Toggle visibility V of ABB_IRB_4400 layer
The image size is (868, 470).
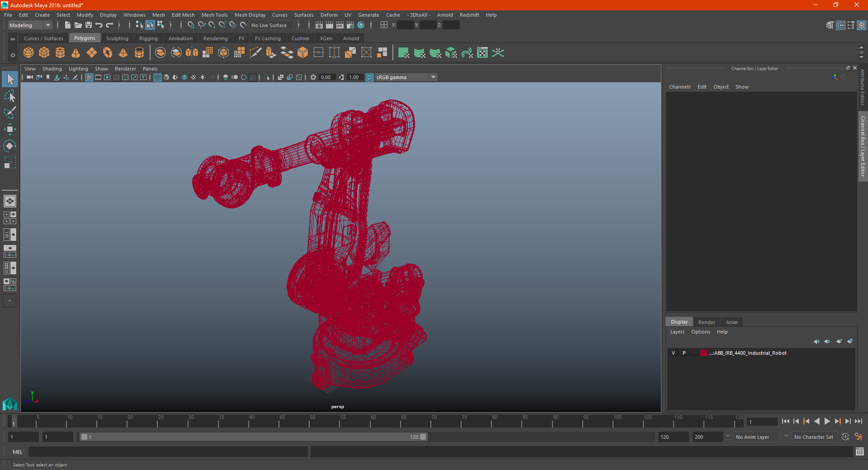(x=673, y=353)
